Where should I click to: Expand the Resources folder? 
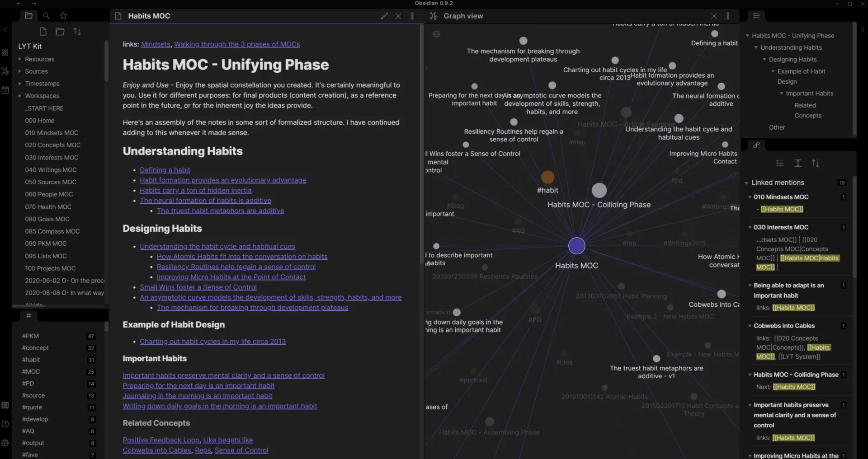(x=20, y=59)
